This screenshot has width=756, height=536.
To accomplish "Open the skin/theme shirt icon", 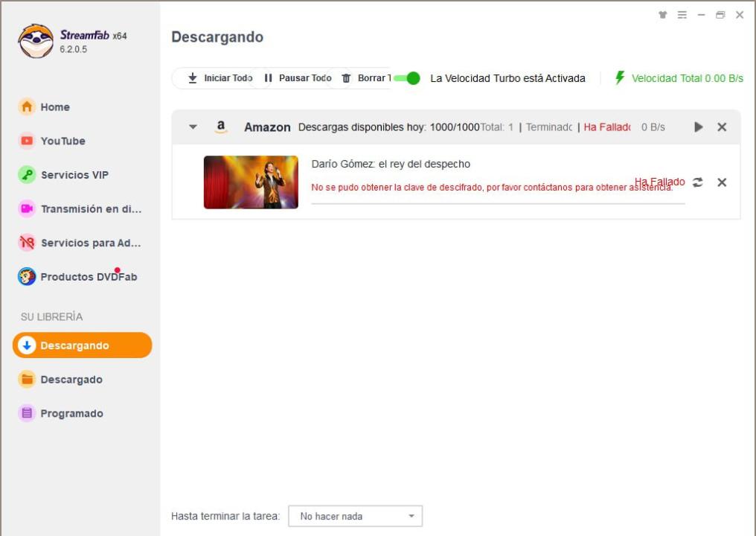I will point(663,15).
